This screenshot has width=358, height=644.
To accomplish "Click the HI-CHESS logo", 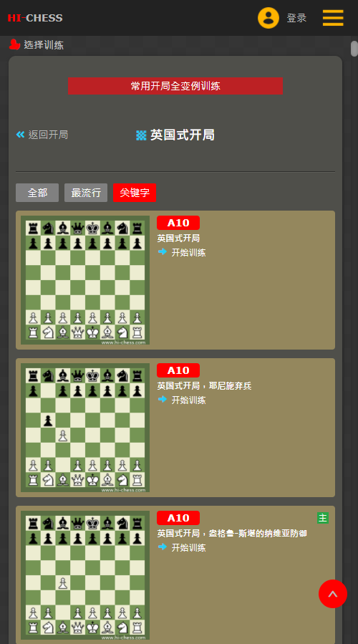I will (35, 18).
